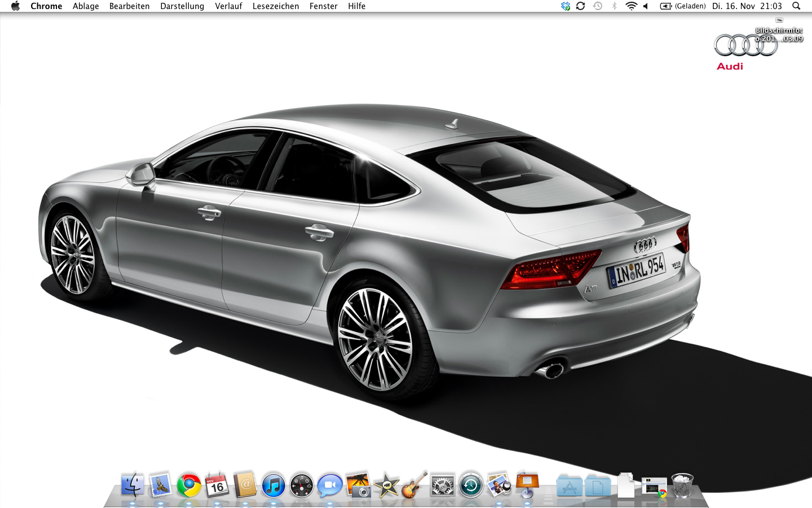Image resolution: width=812 pixels, height=508 pixels.
Task: Open the Address Book dock icon
Action: pyautogui.click(x=245, y=485)
